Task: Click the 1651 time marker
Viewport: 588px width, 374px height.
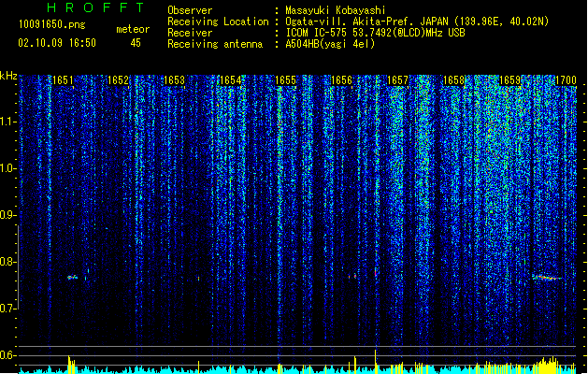Action: click(x=63, y=80)
